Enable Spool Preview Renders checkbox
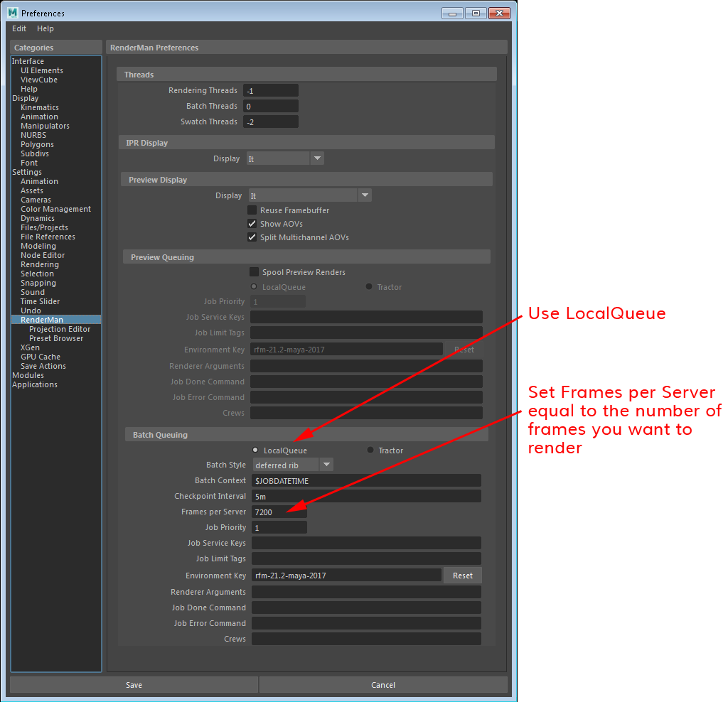This screenshot has width=728, height=702. point(254,272)
